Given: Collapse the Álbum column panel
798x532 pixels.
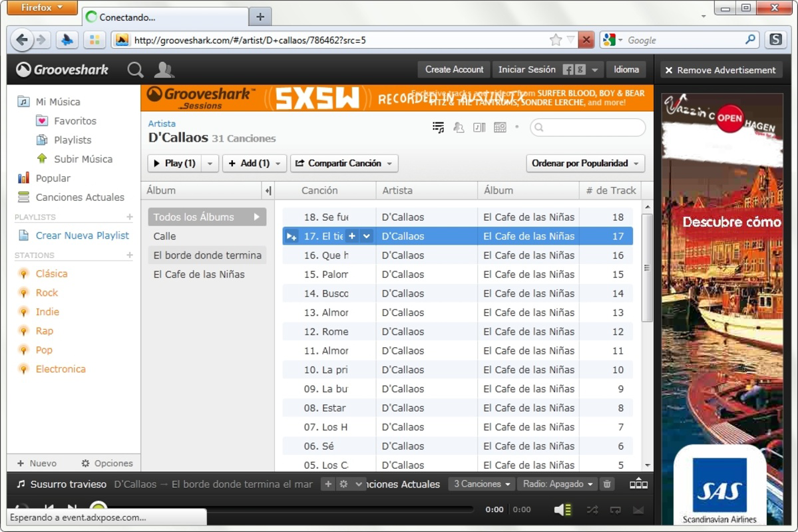Looking at the screenshot, I should click(x=268, y=190).
